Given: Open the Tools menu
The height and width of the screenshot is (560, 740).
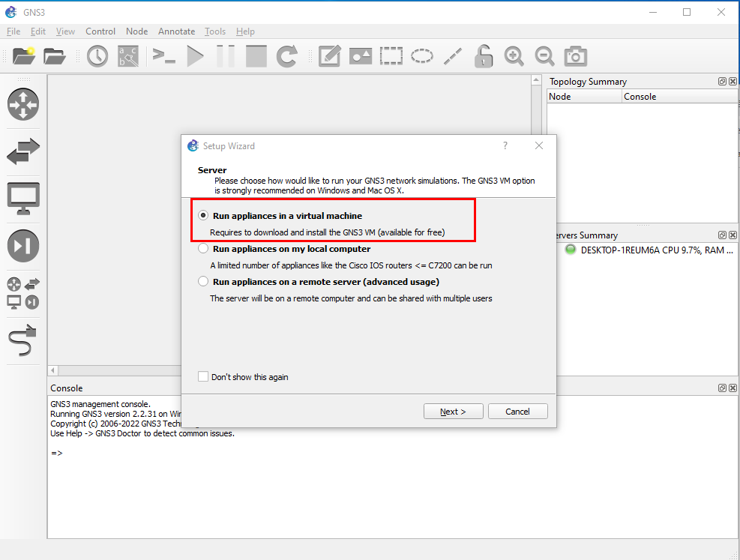Looking at the screenshot, I should click(215, 31).
